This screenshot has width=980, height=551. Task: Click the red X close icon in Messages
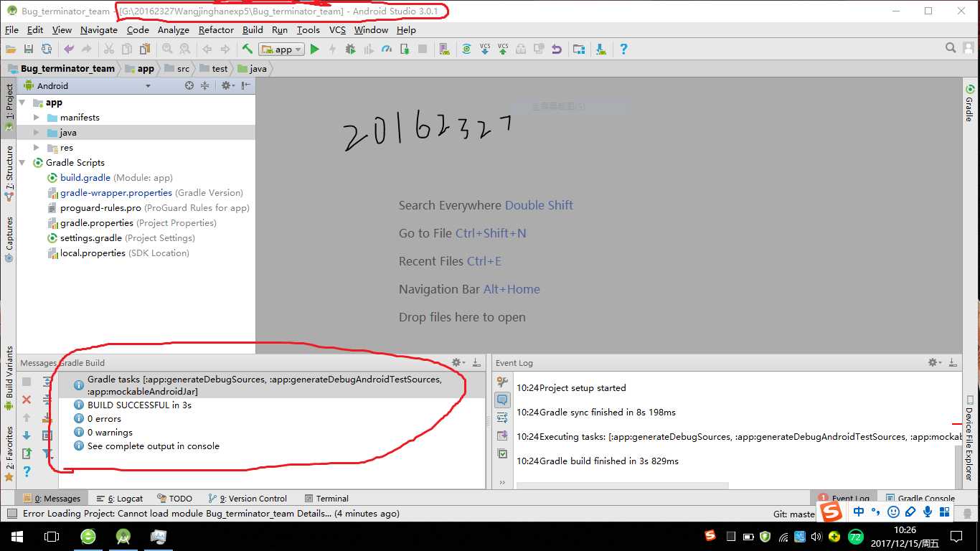(x=27, y=400)
